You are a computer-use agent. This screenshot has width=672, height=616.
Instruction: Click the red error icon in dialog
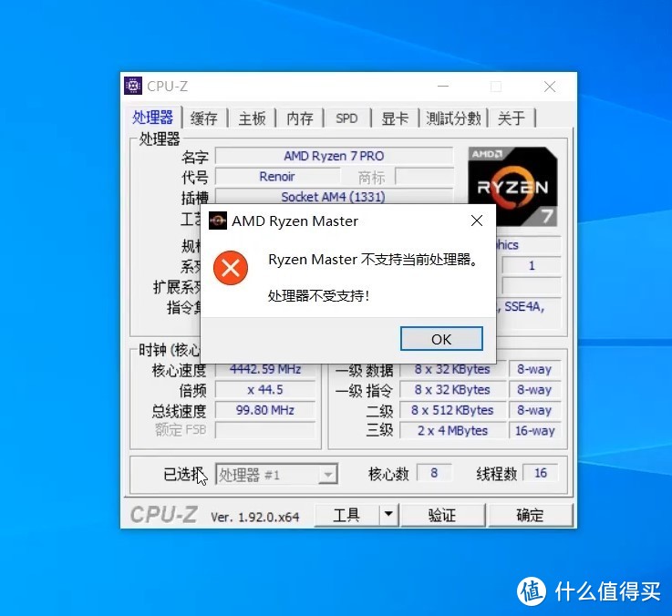coord(231,268)
